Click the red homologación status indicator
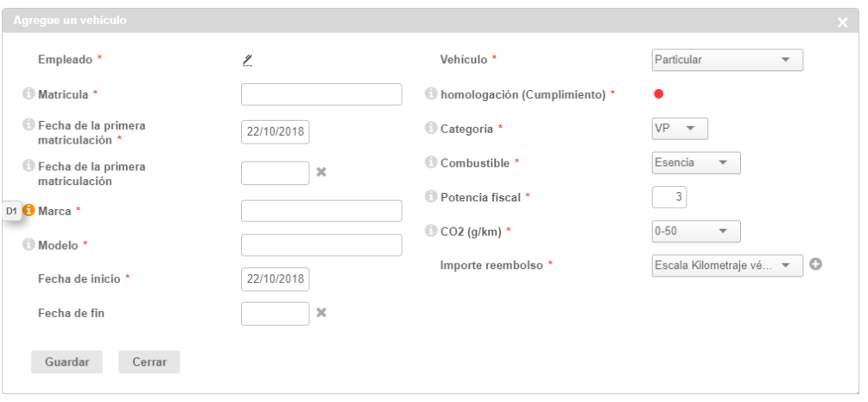Screen dimensions: 868x402 pyautogui.click(x=659, y=93)
